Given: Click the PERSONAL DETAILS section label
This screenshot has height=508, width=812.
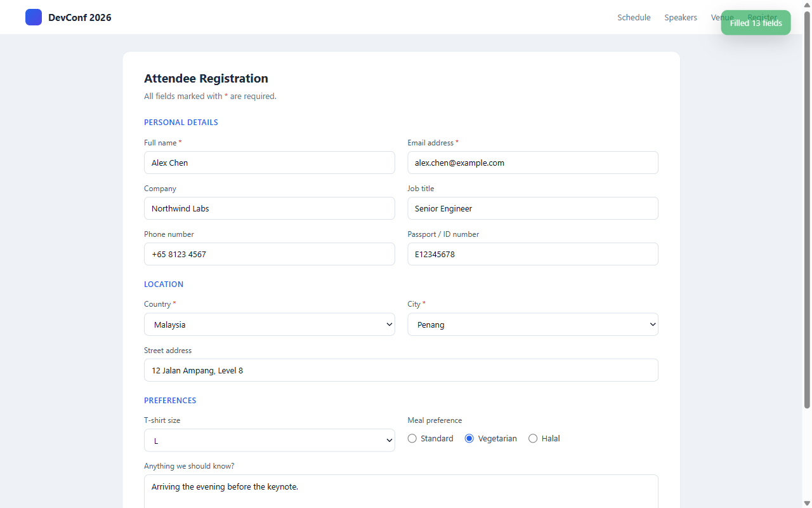Looking at the screenshot, I should click(x=181, y=123).
